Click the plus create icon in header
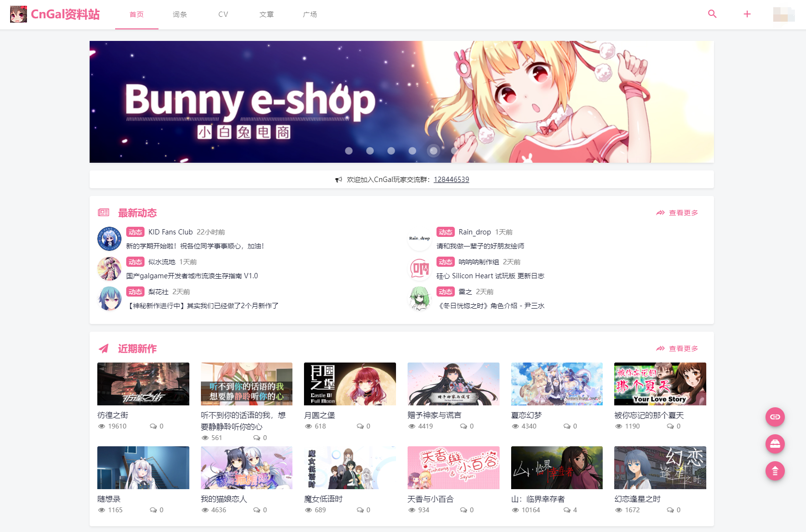 coord(747,14)
